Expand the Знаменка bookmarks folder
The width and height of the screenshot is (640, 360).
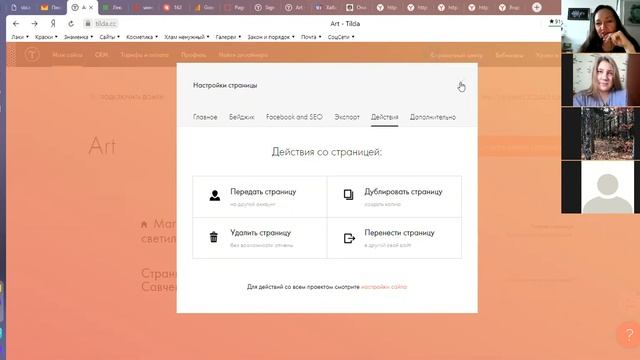point(78,37)
